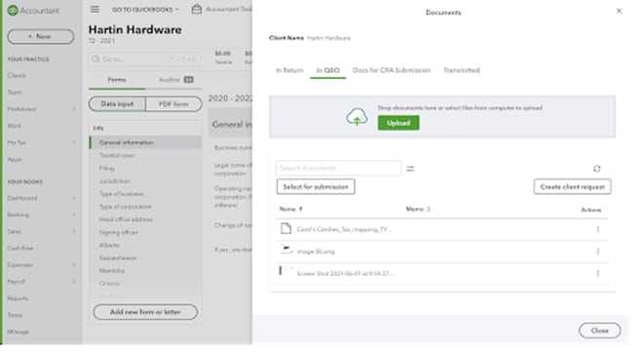Open Reports in sidebar
Image resolution: width=644 pixels, height=357 pixels.
tap(18, 298)
